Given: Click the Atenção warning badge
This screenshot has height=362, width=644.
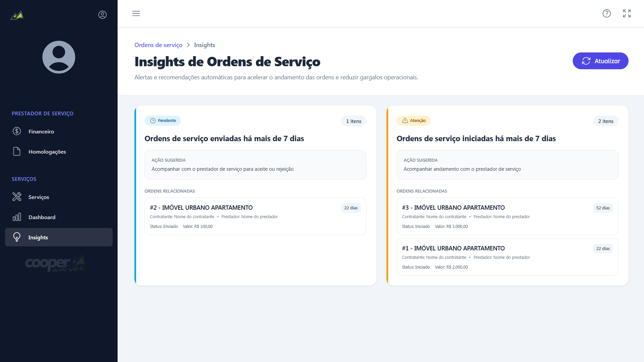Looking at the screenshot, I should click(413, 121).
